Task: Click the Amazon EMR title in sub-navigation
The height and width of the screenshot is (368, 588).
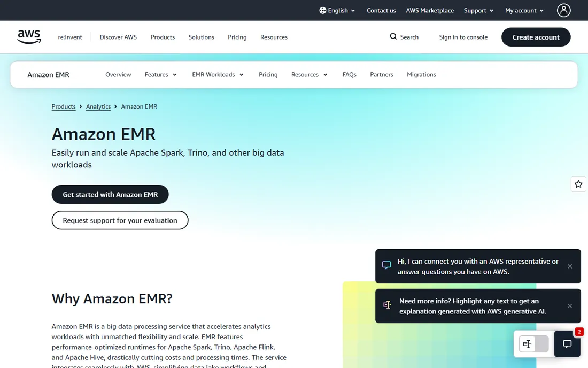Action: [x=48, y=75]
